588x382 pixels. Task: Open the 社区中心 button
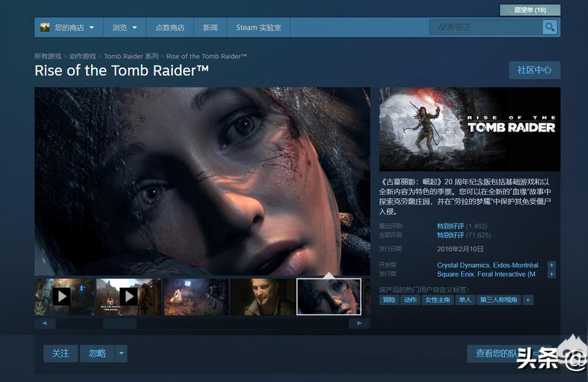(534, 70)
